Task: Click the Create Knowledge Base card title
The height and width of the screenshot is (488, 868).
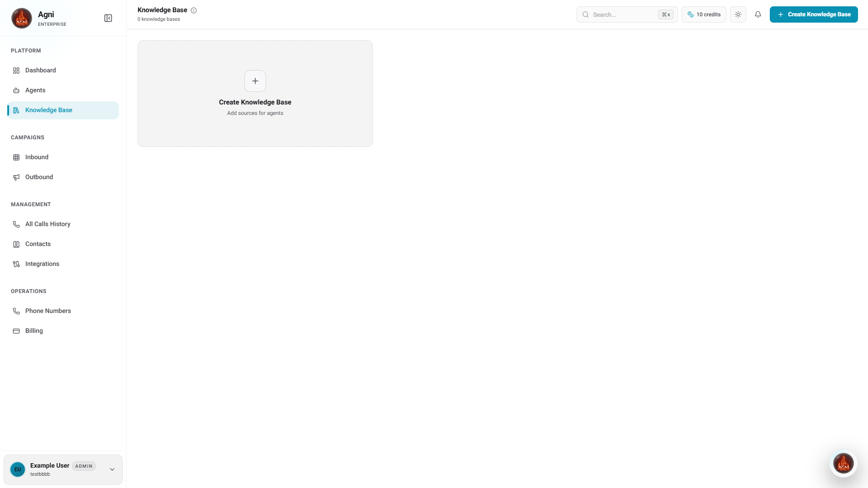Action: pos(255,102)
